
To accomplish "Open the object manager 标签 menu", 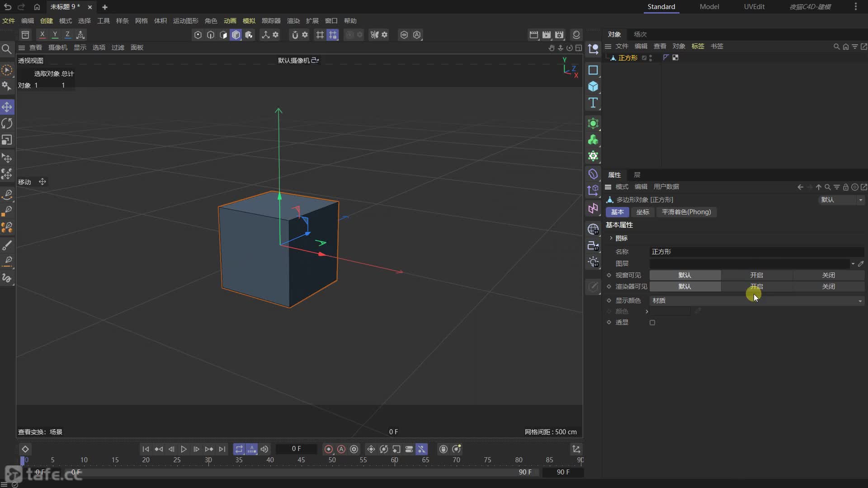I will pos(698,46).
